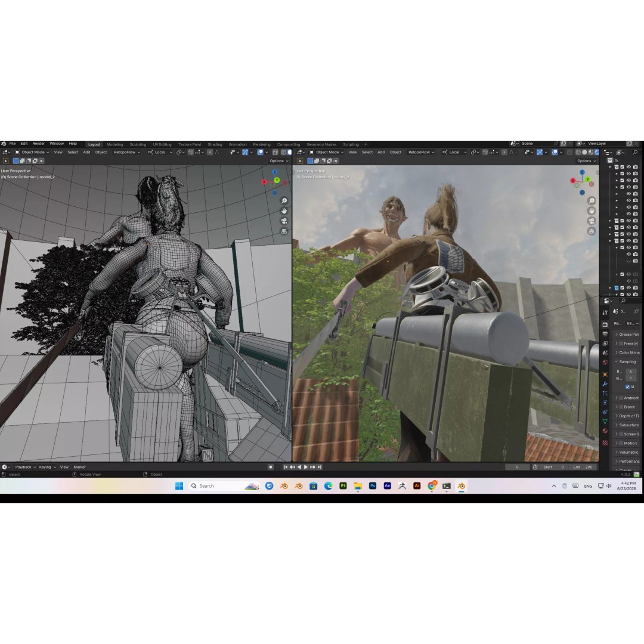Screen dimensions: 644x644
Task: Open the Modifiers wrench tab
Action: pyautogui.click(x=605, y=384)
